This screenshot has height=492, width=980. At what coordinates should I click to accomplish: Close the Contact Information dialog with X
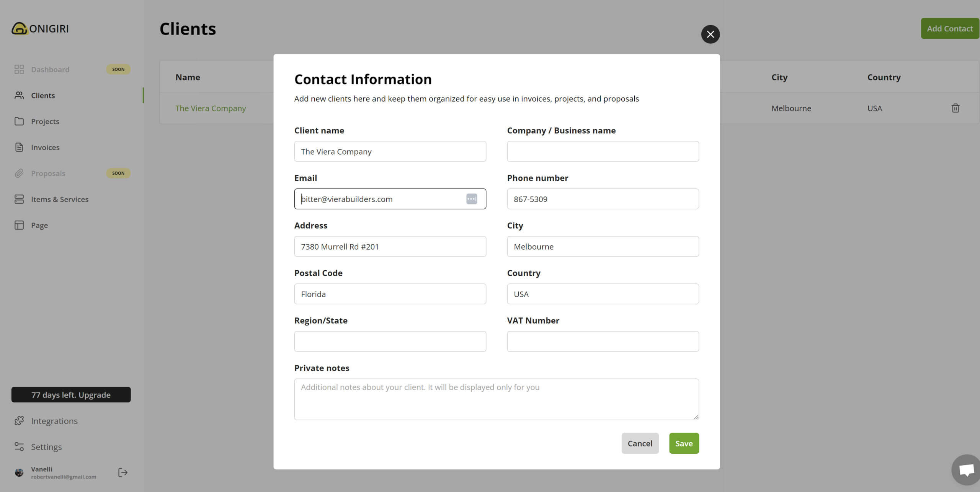click(x=710, y=34)
